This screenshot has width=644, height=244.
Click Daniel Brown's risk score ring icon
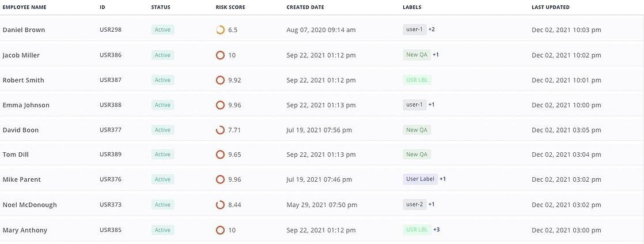pyautogui.click(x=220, y=30)
